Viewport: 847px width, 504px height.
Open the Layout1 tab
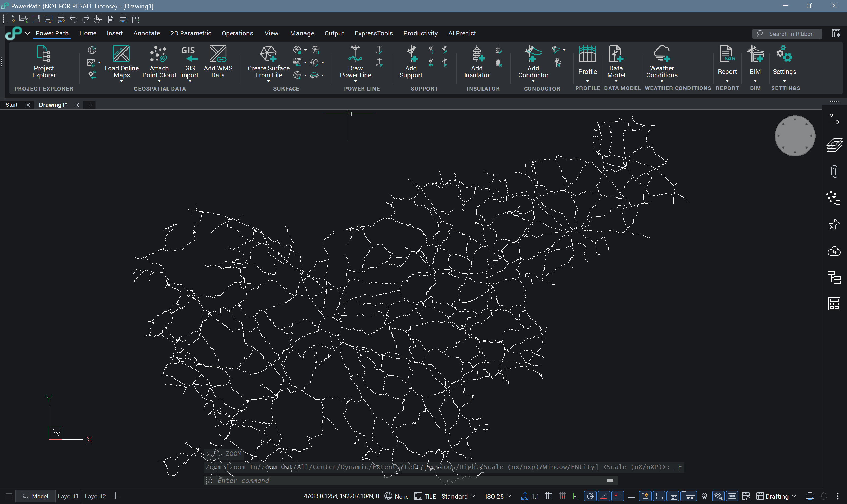click(68, 496)
